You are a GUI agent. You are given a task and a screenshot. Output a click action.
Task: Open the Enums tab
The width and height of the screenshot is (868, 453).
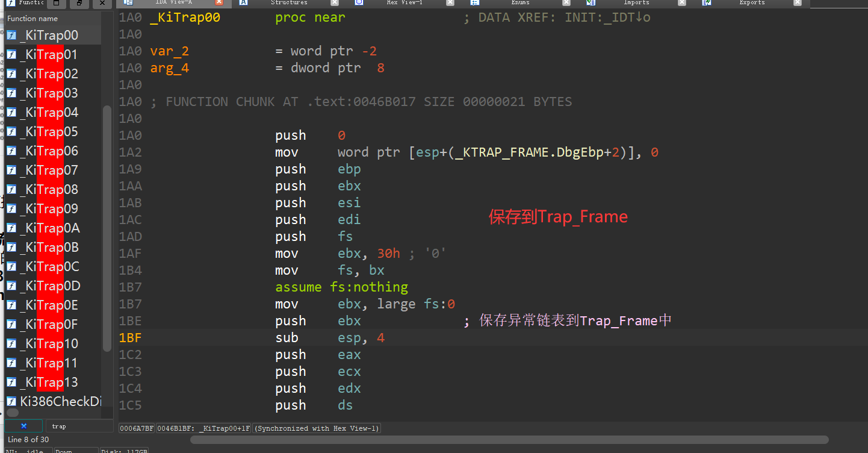(x=520, y=2)
